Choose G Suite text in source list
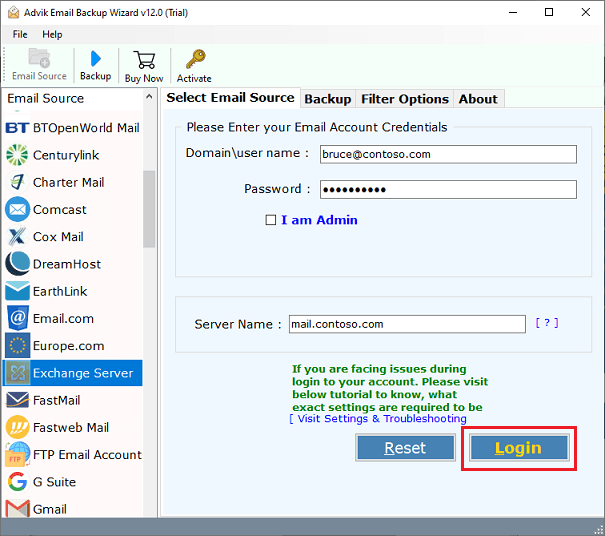The image size is (605, 536). [x=54, y=482]
